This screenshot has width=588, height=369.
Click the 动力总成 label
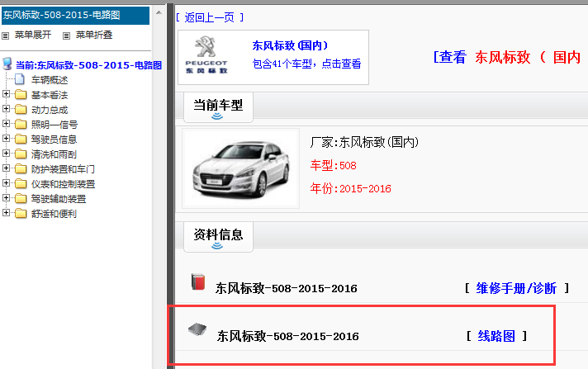50,110
